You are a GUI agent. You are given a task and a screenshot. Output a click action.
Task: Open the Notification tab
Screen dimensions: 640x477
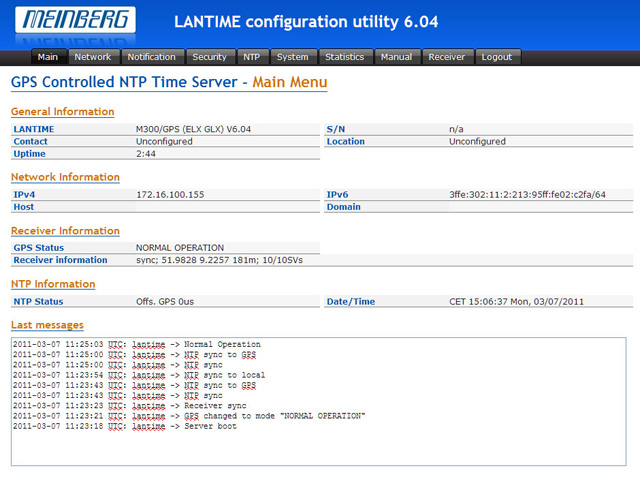click(152, 57)
